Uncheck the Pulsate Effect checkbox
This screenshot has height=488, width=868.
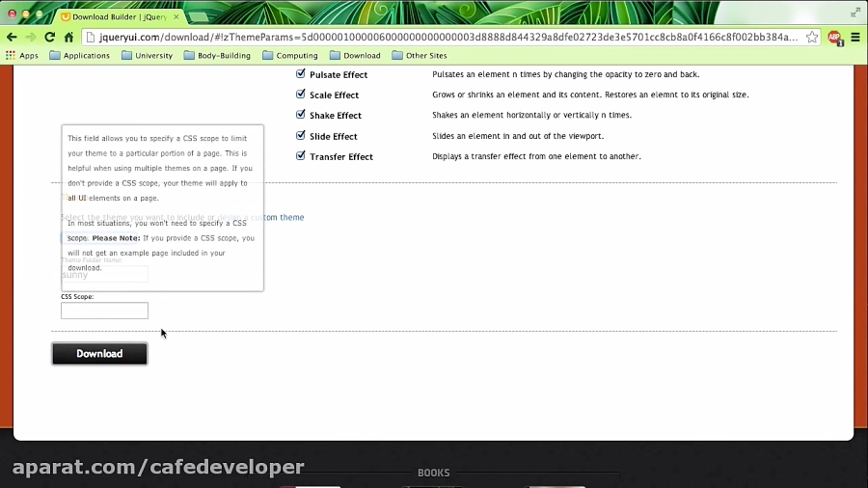301,73
